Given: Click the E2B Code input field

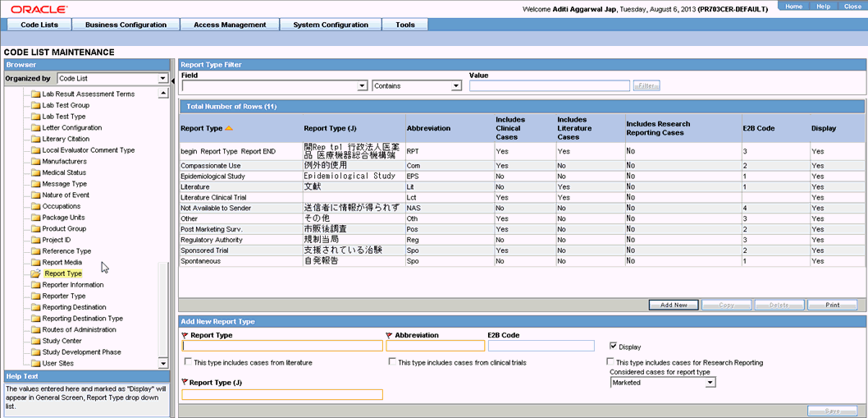Looking at the screenshot, I should pyautogui.click(x=541, y=346).
